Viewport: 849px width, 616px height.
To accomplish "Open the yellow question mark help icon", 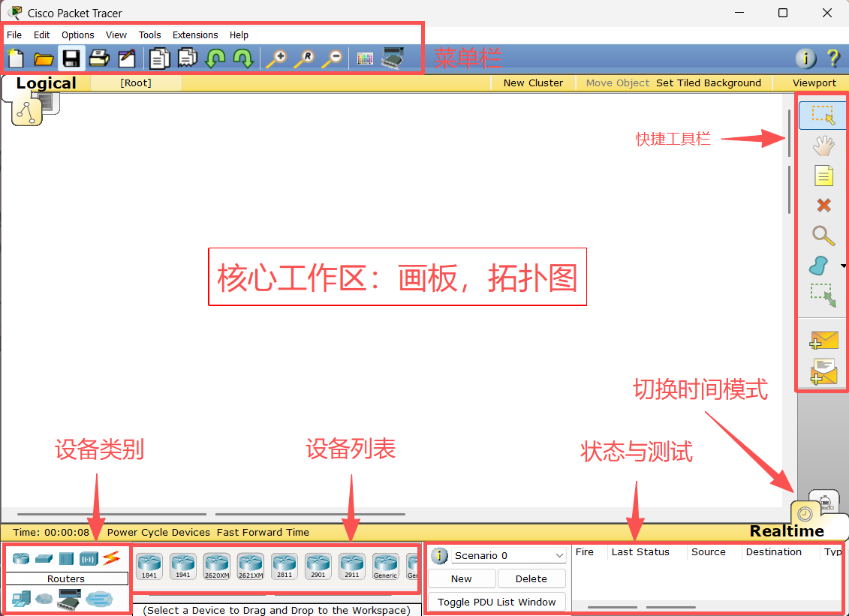I will pyautogui.click(x=833, y=58).
